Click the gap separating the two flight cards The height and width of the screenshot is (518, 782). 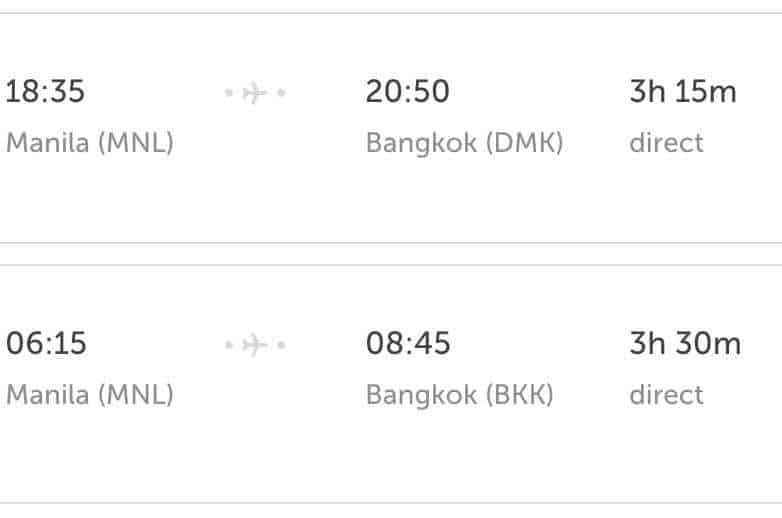(391, 254)
